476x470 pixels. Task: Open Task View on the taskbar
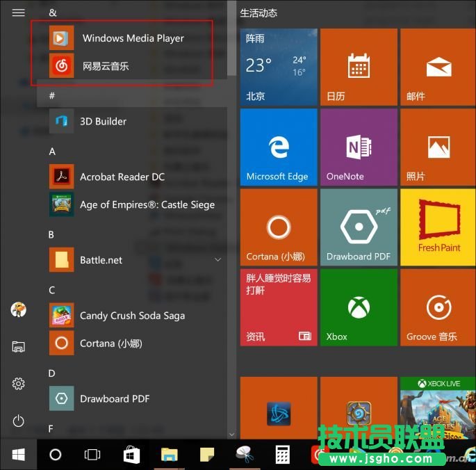point(92,455)
